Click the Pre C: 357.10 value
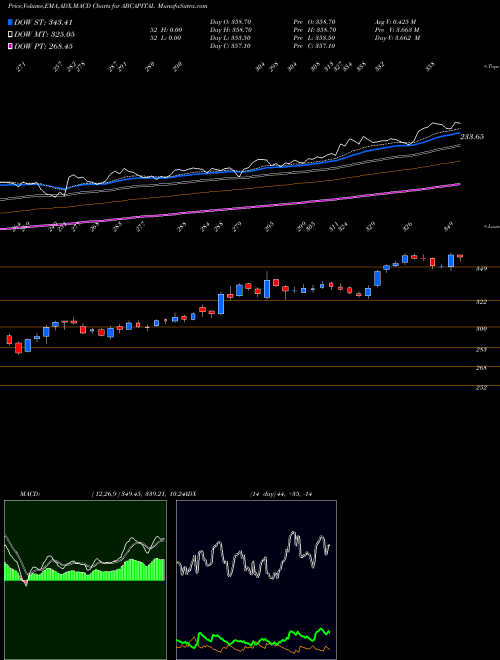This screenshot has height=660, width=500. [314, 46]
